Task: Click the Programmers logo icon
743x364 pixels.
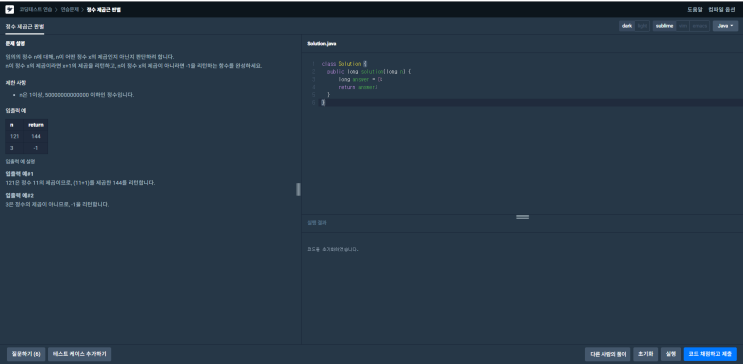Action: pyautogui.click(x=9, y=9)
